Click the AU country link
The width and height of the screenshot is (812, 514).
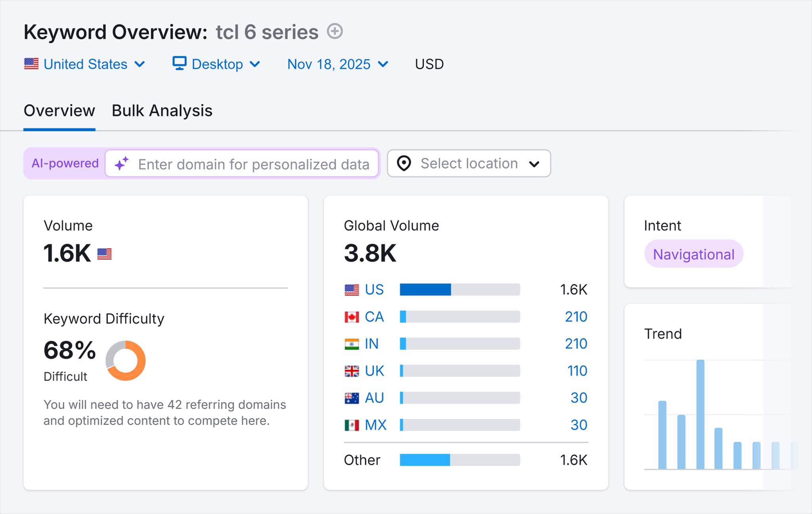[x=374, y=397]
